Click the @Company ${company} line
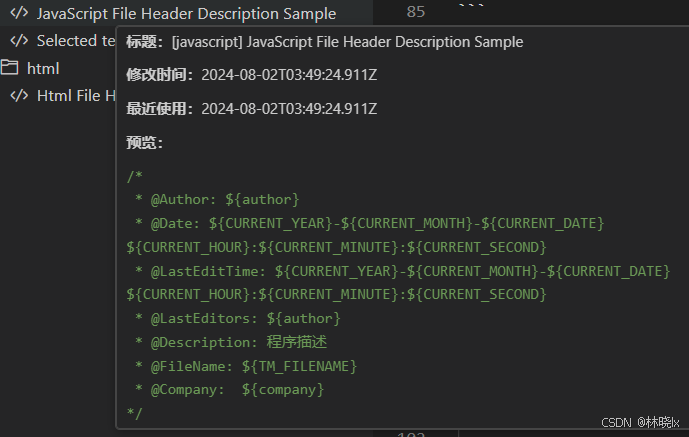Viewport: 689px width, 437px height. tap(230, 389)
